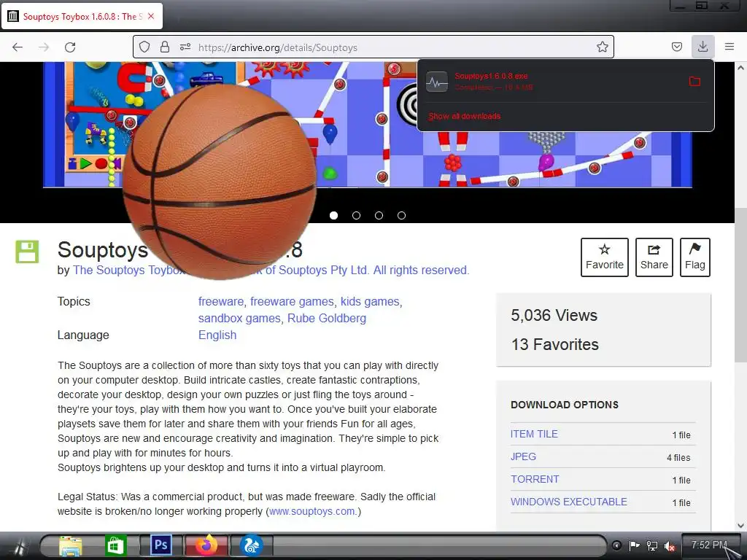Launch the Microsoft Store taskbar icon
This screenshot has width=747, height=560.
click(x=115, y=545)
